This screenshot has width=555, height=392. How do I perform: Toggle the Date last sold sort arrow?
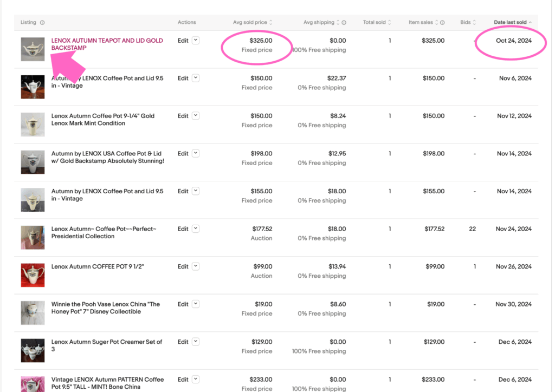pos(530,22)
